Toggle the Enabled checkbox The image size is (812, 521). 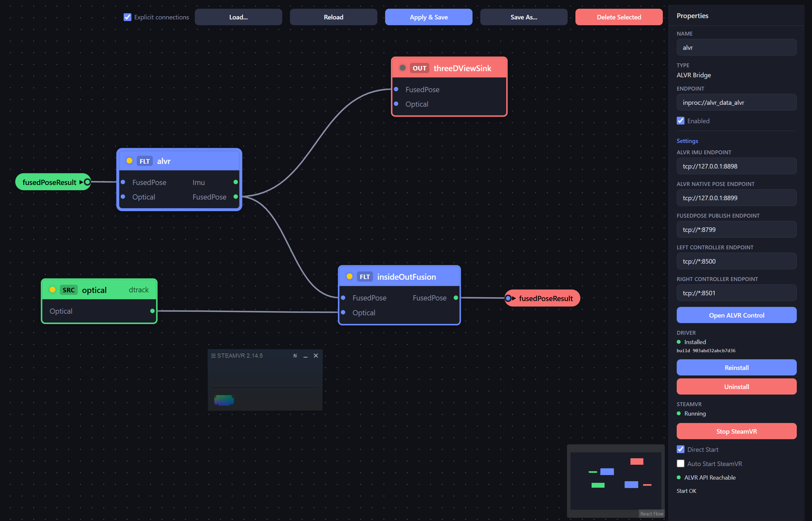tap(680, 121)
